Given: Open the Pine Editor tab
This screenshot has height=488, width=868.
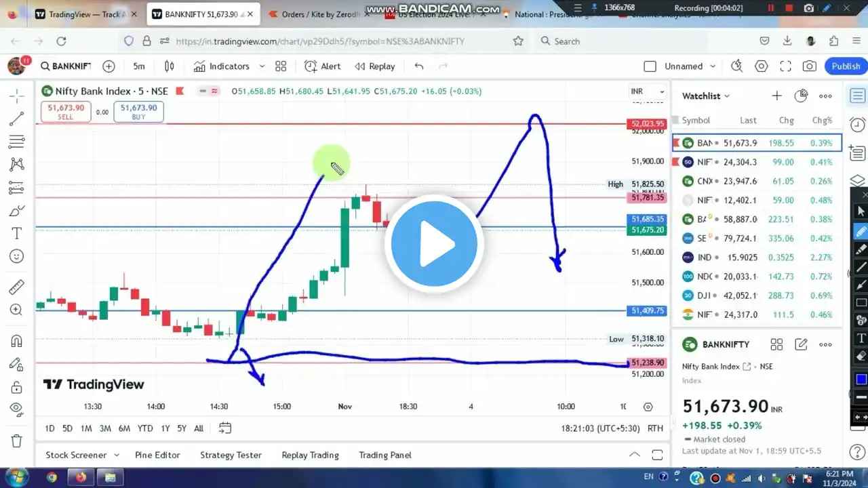Looking at the screenshot, I should (x=157, y=455).
